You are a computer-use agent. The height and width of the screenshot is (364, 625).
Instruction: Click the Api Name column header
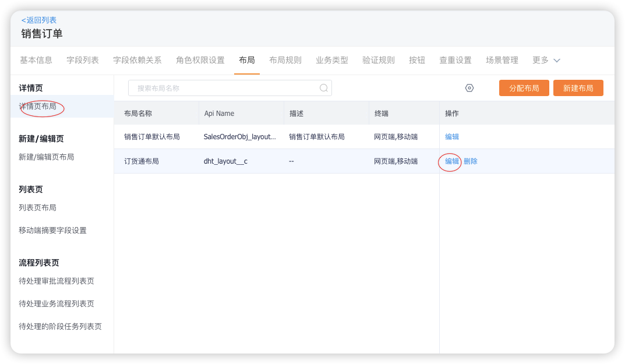coord(219,113)
